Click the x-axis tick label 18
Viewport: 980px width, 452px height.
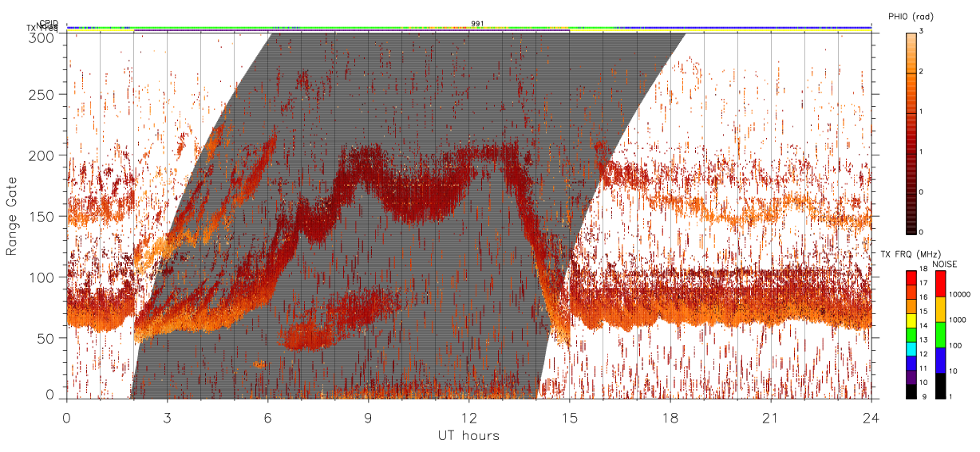point(670,417)
